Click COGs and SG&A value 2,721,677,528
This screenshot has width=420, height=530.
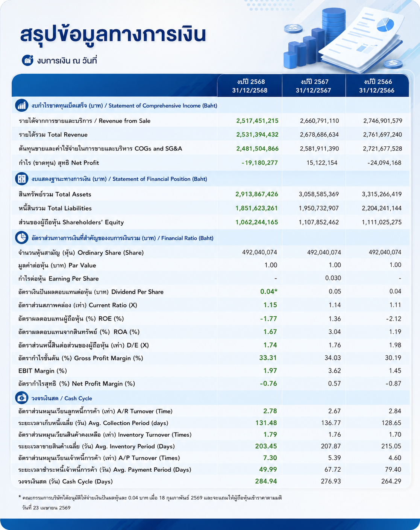383,149
